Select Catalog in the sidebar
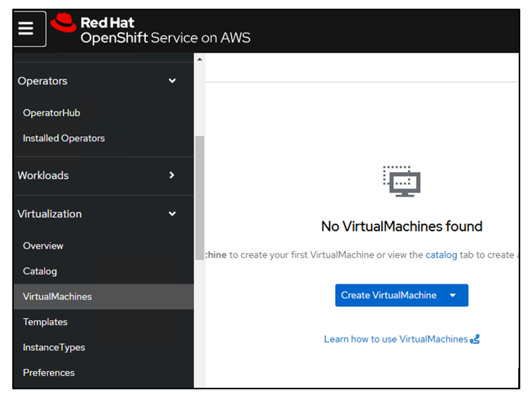Screen dimensions: 532x398 coord(40,271)
